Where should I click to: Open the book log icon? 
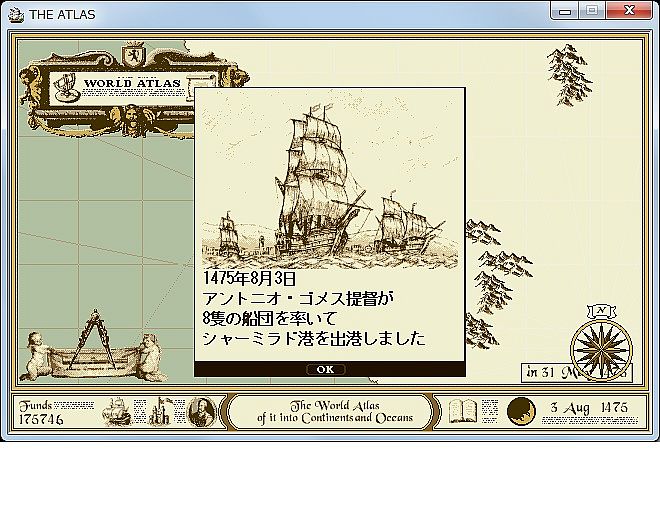pyautogui.click(x=463, y=411)
